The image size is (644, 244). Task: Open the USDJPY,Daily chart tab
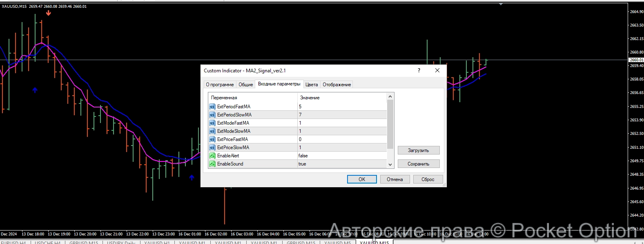[121, 242]
